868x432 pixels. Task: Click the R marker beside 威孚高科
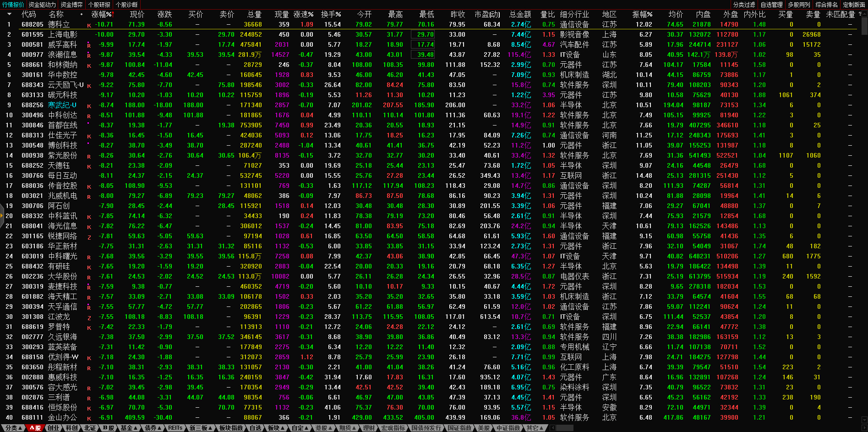click(89, 45)
